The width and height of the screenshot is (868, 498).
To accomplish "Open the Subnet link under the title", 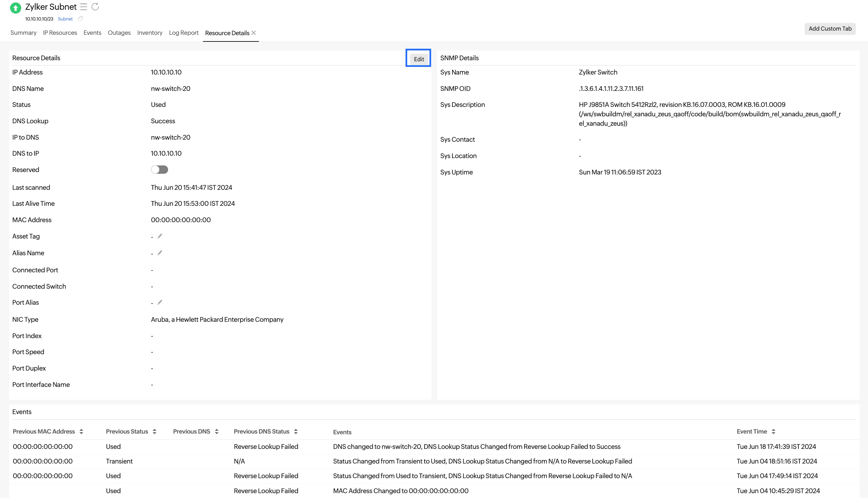I will click(65, 19).
